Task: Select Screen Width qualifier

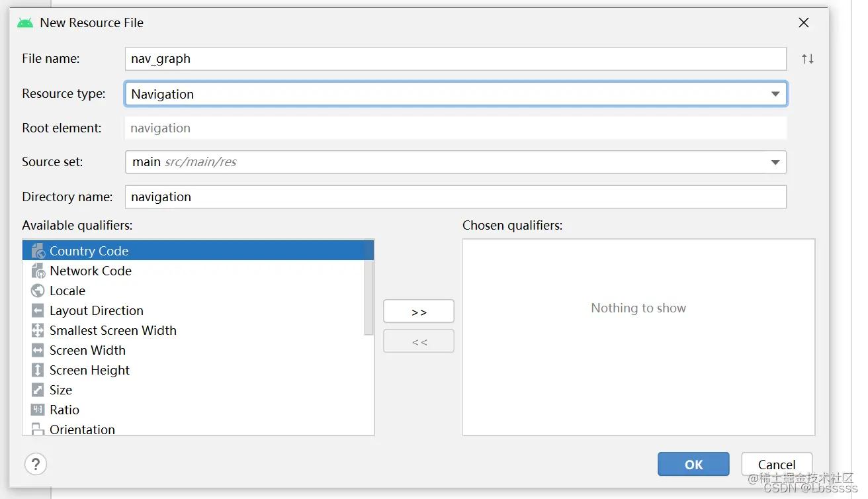Action: tap(193, 350)
